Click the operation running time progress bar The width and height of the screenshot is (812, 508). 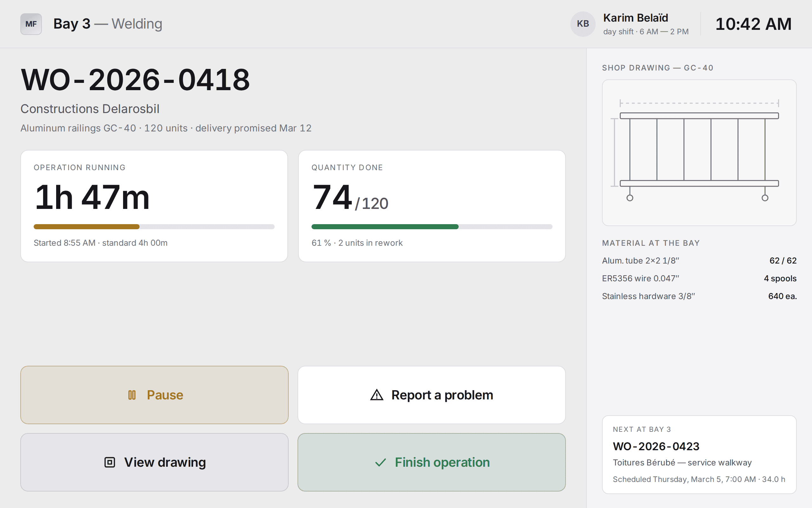coord(154,227)
